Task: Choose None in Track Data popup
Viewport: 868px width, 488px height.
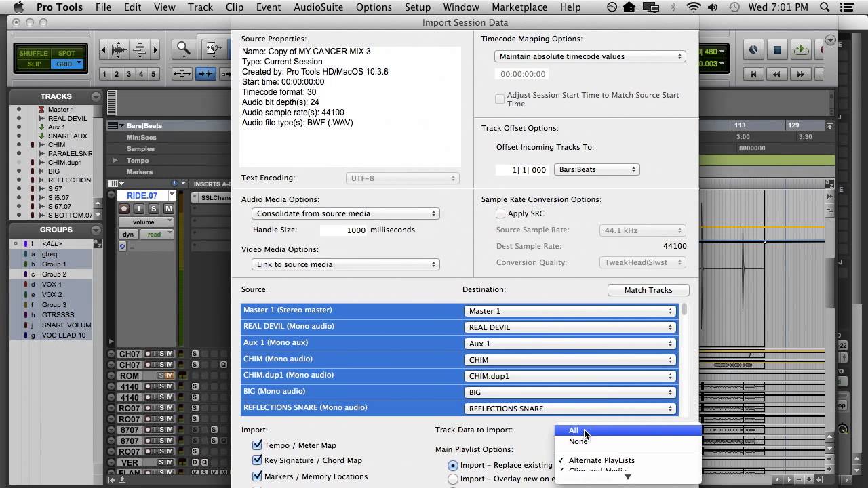Action: coord(628,441)
